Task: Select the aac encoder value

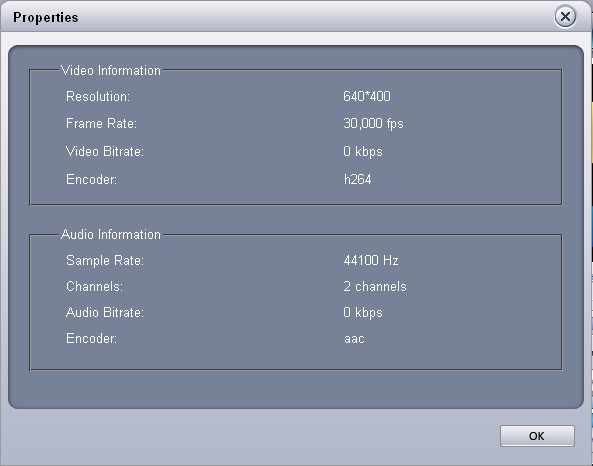Action: (354, 339)
